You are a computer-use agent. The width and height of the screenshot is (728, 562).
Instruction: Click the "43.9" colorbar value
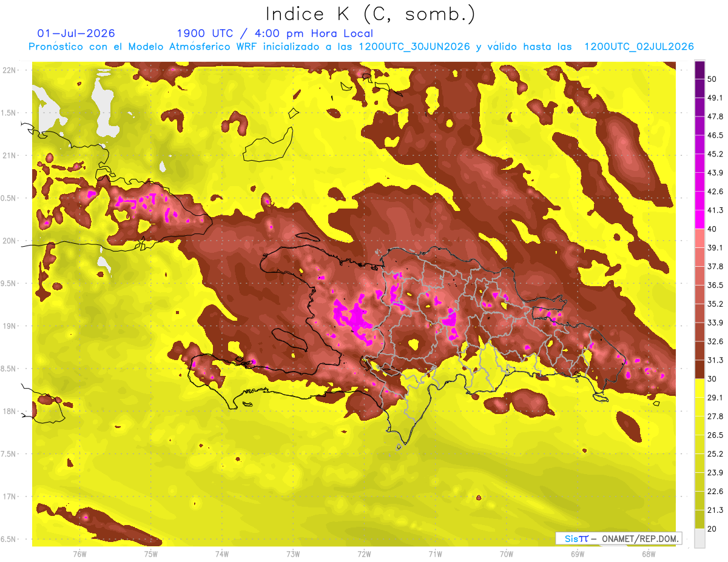pos(715,173)
